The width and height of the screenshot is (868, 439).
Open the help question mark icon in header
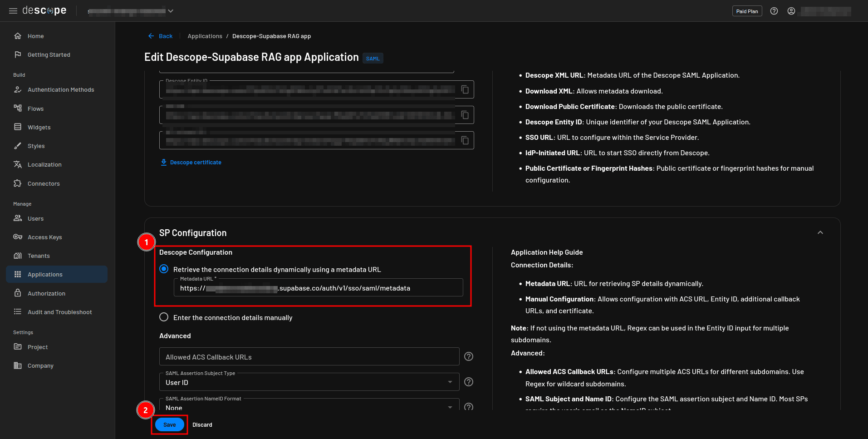774,11
